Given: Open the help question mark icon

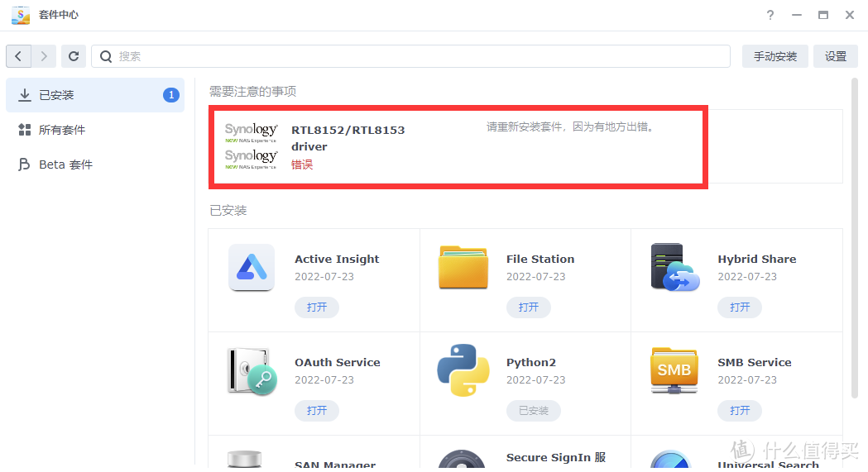Looking at the screenshot, I should pyautogui.click(x=770, y=15).
